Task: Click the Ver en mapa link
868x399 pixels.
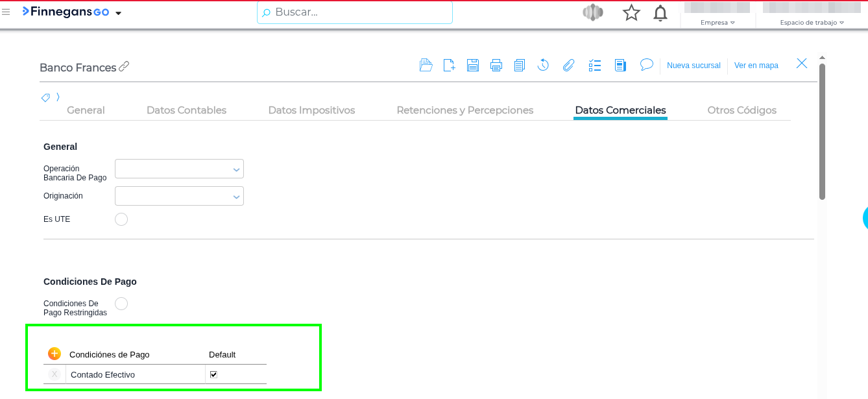Action: 756,66
